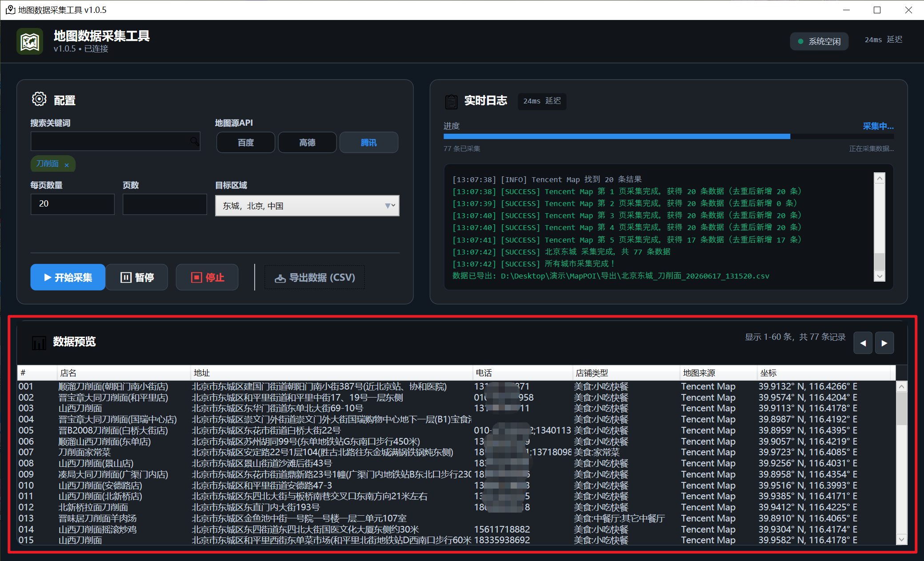Image resolution: width=924 pixels, height=561 pixels.
Task: Maximize the application window
Action: click(877, 10)
